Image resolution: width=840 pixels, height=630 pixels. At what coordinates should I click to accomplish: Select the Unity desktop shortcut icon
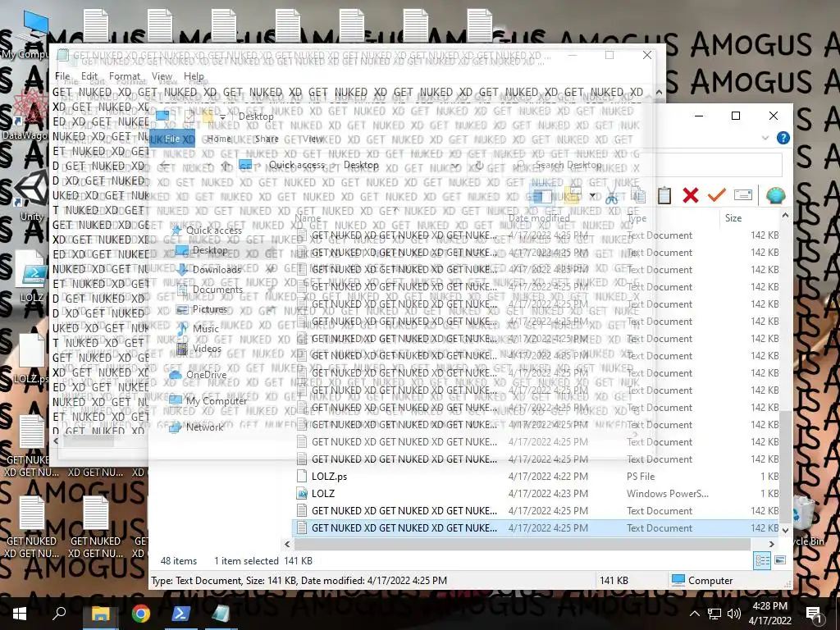(31, 196)
